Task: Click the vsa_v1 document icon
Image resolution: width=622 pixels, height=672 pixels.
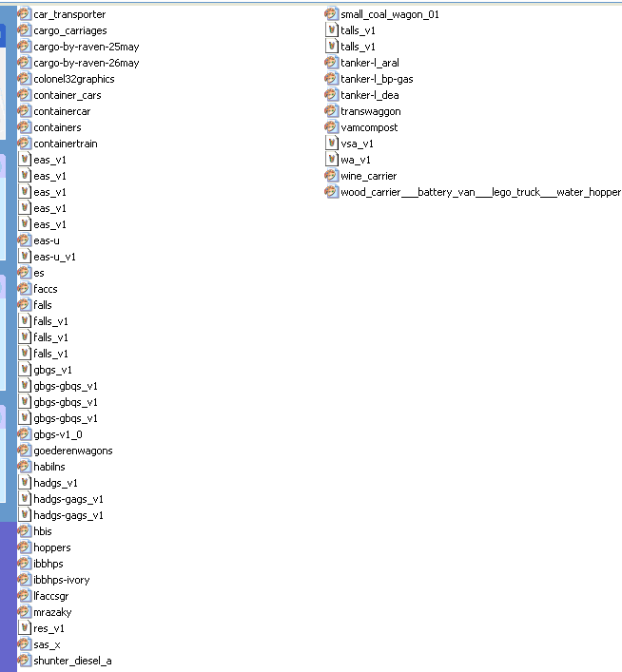Action: (x=332, y=144)
